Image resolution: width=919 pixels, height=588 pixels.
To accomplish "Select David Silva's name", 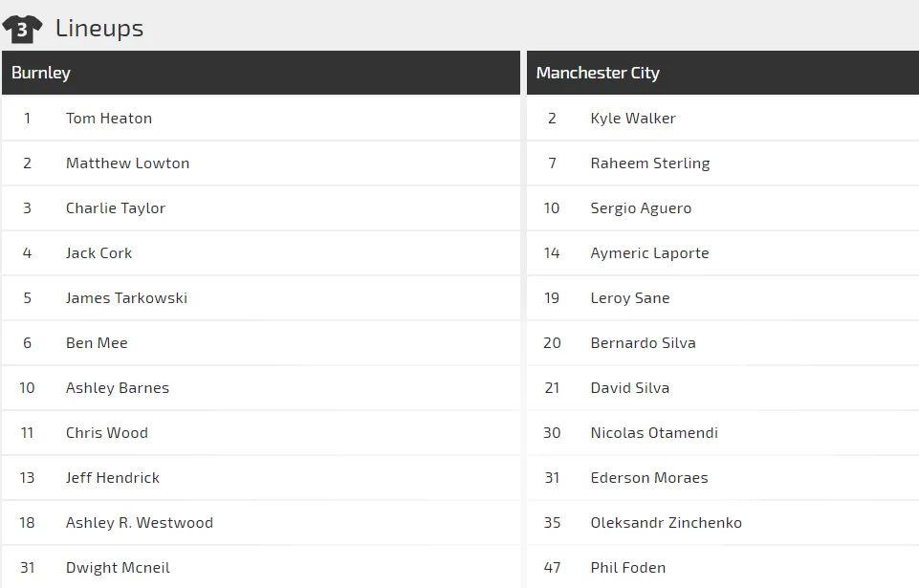I will (630, 388).
